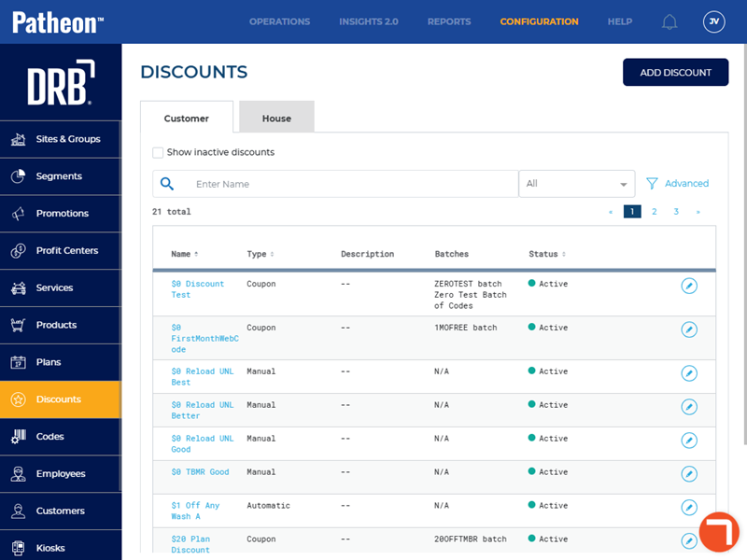
Task: Click the 'Automatic' type cell
Action: 268,505
